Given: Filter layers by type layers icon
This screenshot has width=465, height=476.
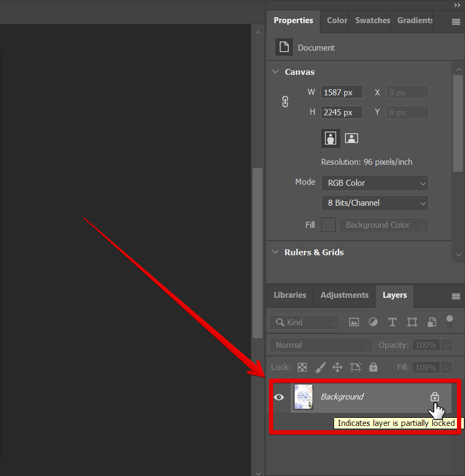Looking at the screenshot, I should [x=392, y=321].
